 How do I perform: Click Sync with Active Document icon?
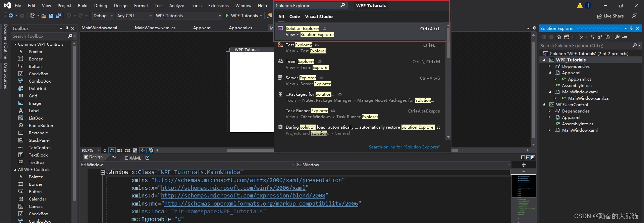[x=592, y=37]
